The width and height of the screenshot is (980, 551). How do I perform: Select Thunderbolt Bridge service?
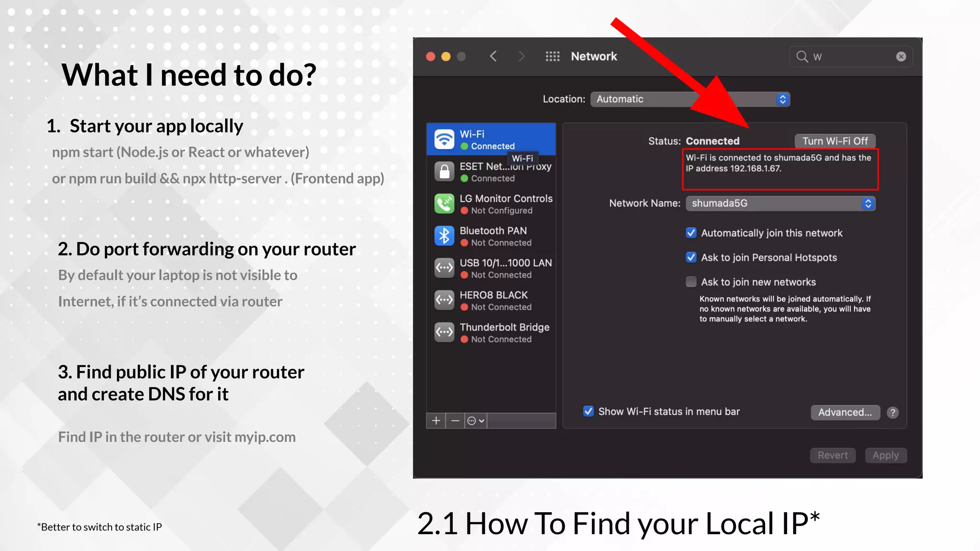[491, 332]
